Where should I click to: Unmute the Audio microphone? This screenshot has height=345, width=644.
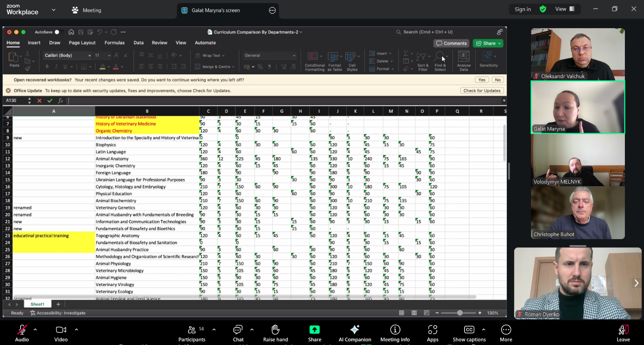[x=22, y=330]
